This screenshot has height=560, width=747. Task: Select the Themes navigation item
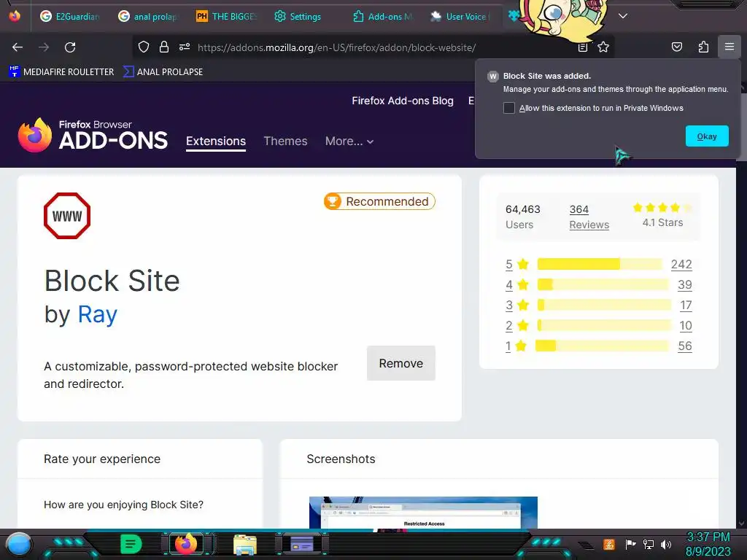coord(285,141)
